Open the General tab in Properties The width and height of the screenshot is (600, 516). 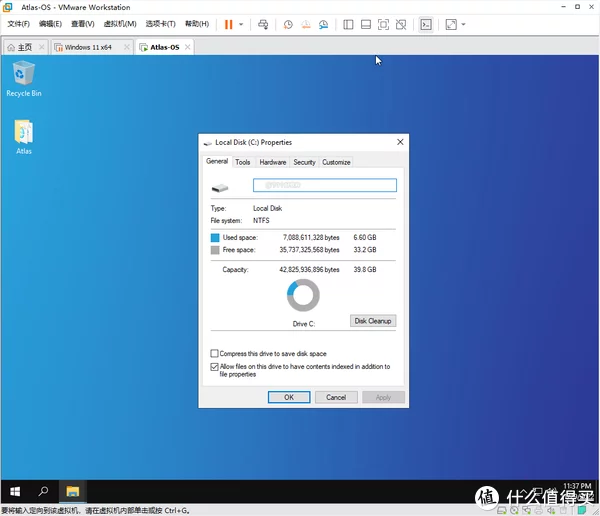(x=217, y=161)
